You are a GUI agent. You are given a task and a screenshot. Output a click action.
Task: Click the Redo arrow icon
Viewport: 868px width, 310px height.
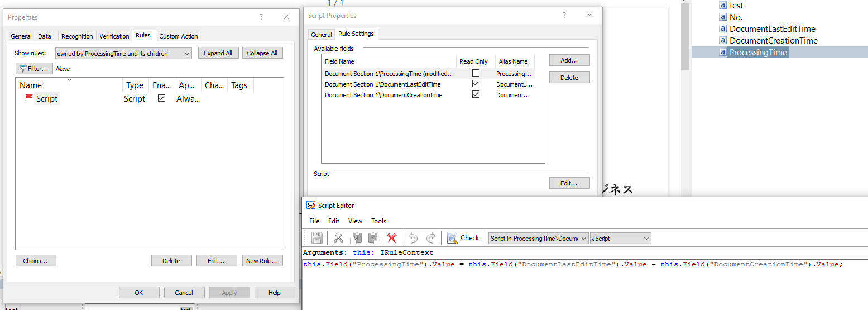[431, 238]
